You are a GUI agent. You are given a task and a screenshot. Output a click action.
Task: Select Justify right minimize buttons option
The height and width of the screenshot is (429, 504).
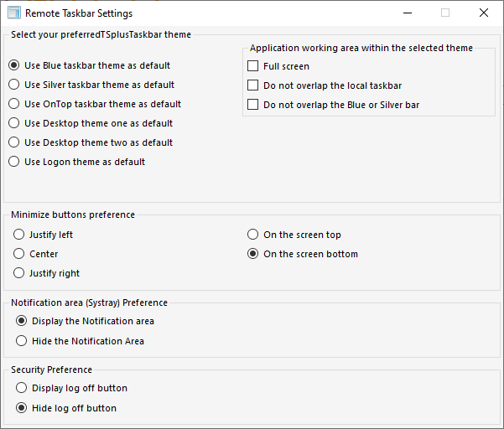19,273
